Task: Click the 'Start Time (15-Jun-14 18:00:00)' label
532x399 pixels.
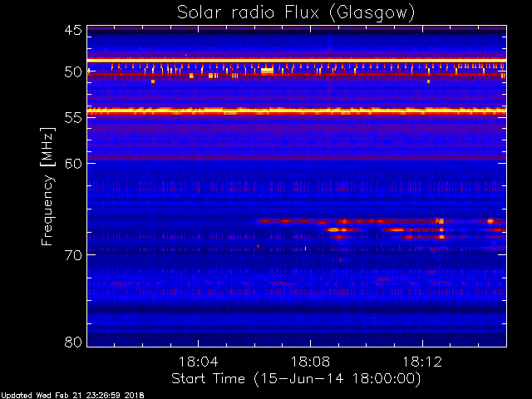Action: pos(296,379)
